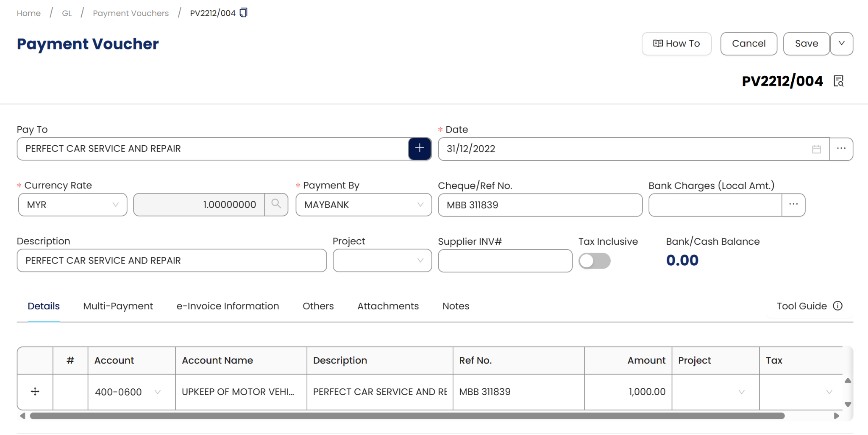Viewport: 868px width, 435px height.
Task: Open the How To guide
Action: pyautogui.click(x=676, y=44)
